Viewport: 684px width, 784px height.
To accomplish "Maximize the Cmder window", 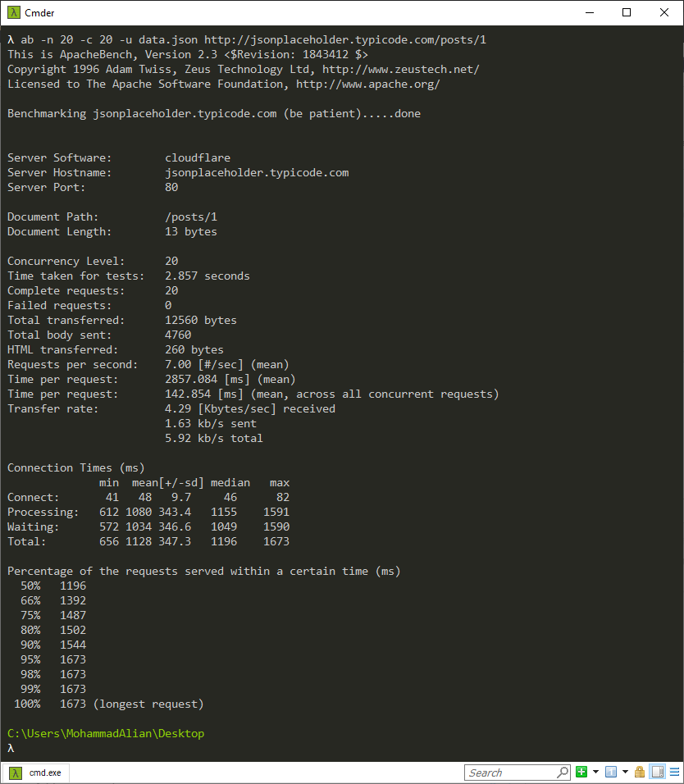I will 627,12.
